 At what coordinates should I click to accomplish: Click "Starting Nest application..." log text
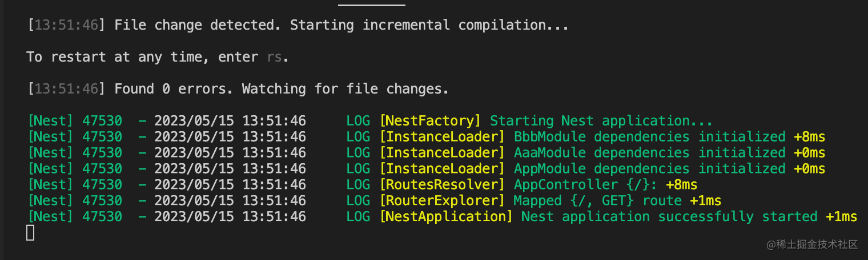coord(601,121)
